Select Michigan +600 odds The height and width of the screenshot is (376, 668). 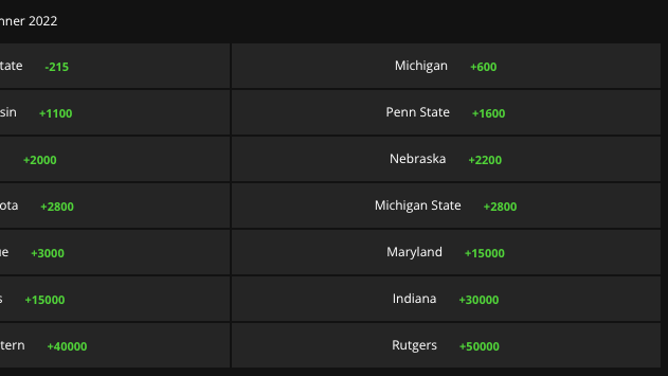pyautogui.click(x=446, y=66)
